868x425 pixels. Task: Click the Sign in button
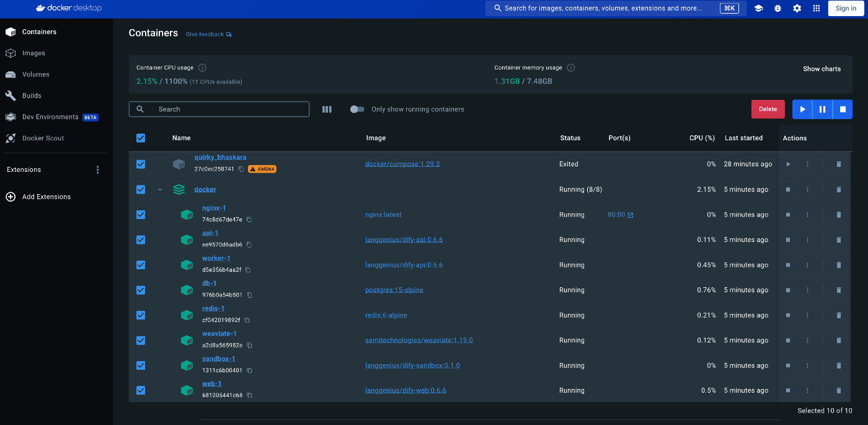coord(846,8)
